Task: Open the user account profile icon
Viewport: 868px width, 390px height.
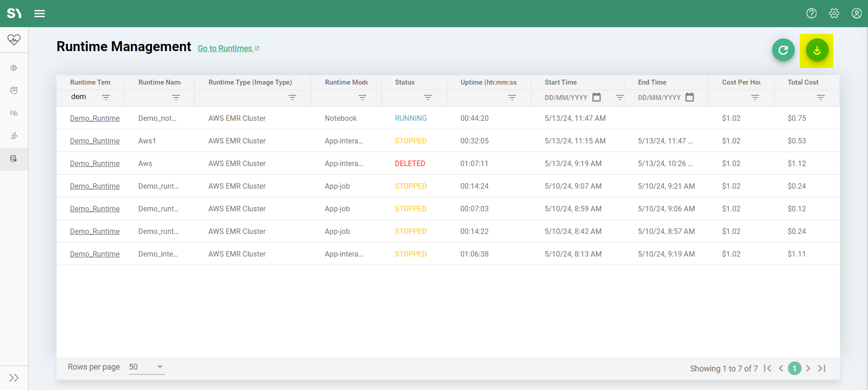Action: point(856,14)
